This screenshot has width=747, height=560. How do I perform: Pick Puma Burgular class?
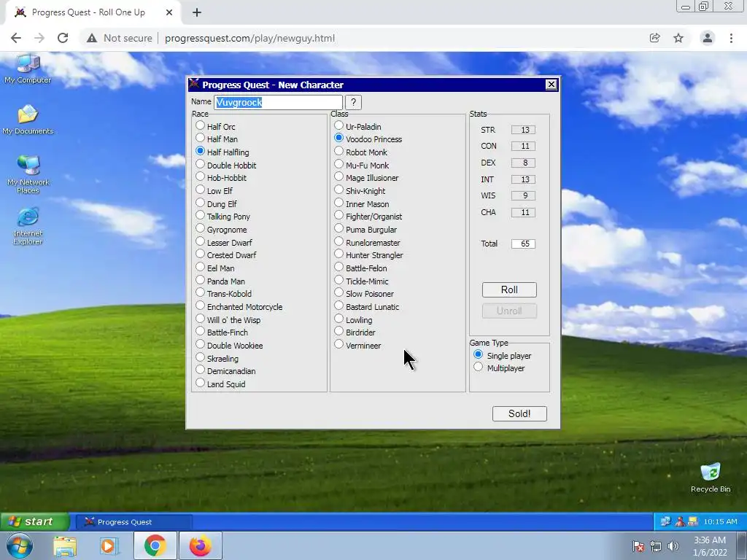click(338, 228)
